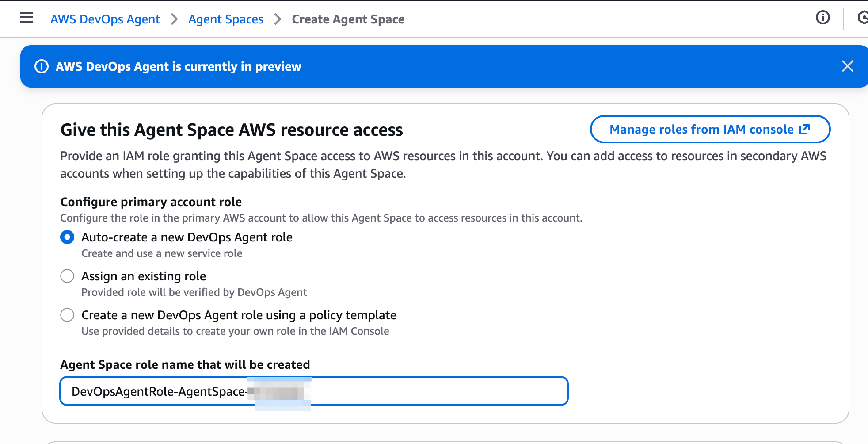Select Create role using a policy template
This screenshot has width=868, height=444.
pos(67,315)
